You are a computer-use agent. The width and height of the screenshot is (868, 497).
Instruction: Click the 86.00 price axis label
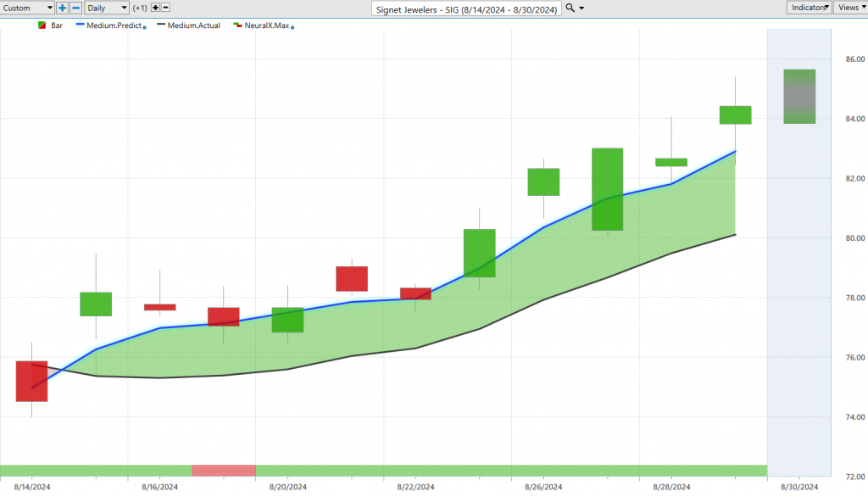click(x=855, y=59)
